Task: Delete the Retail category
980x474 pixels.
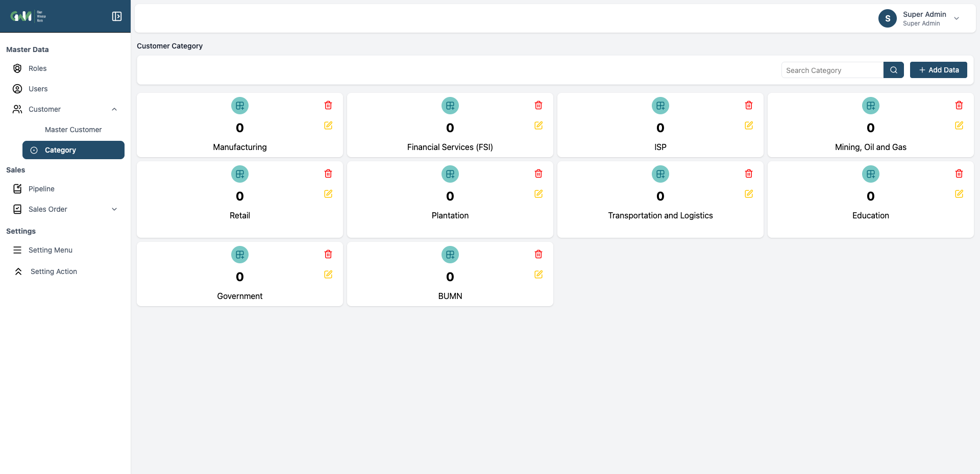Action: point(328,173)
